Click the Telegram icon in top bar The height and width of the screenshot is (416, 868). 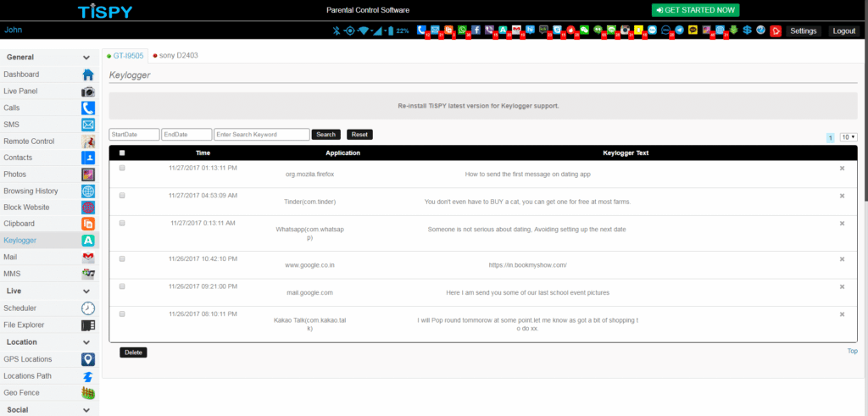(679, 30)
